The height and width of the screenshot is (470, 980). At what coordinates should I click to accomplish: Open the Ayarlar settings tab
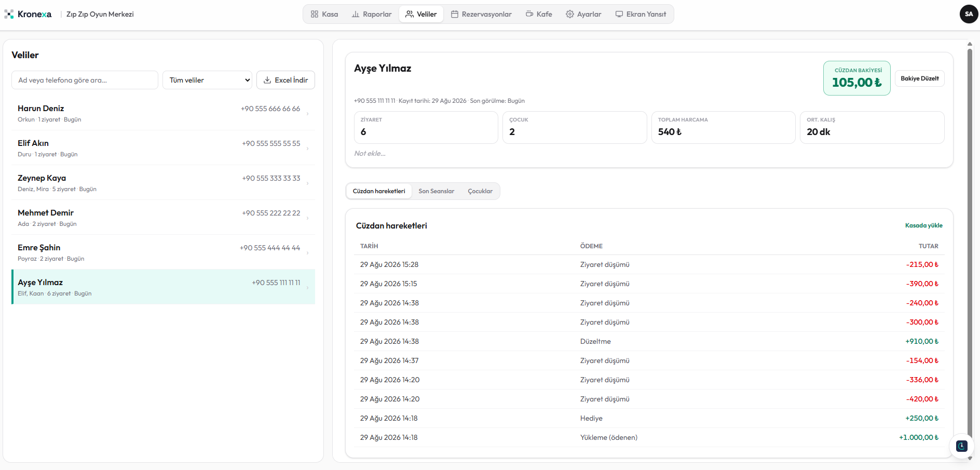(x=583, y=14)
